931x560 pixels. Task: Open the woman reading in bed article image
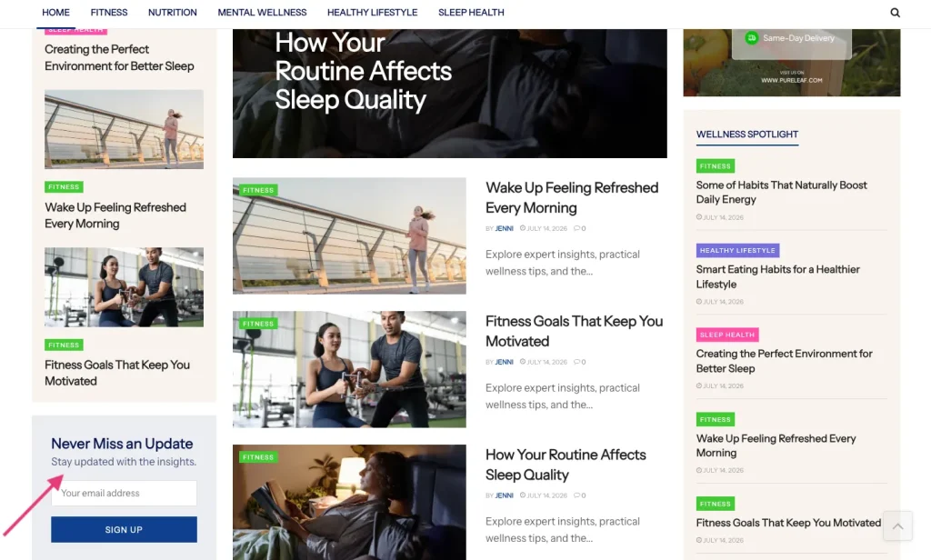click(x=349, y=503)
